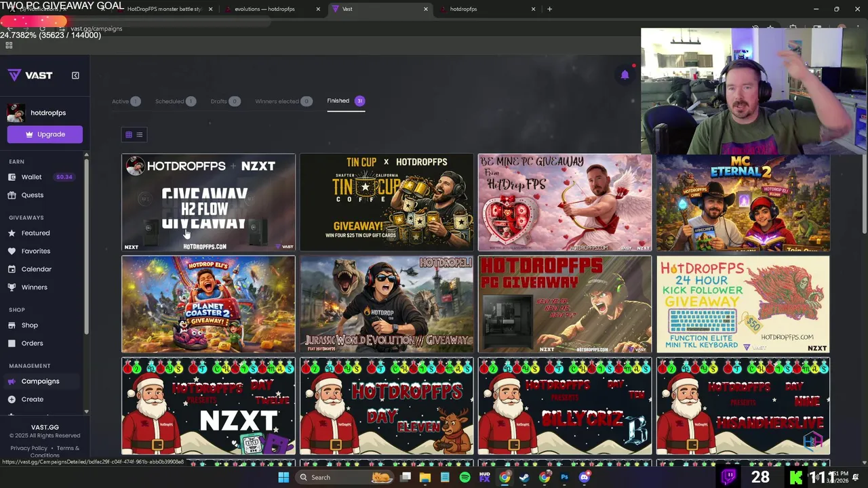868x488 pixels.
Task: Switch to the Winners elected tab
Action: [283, 101]
